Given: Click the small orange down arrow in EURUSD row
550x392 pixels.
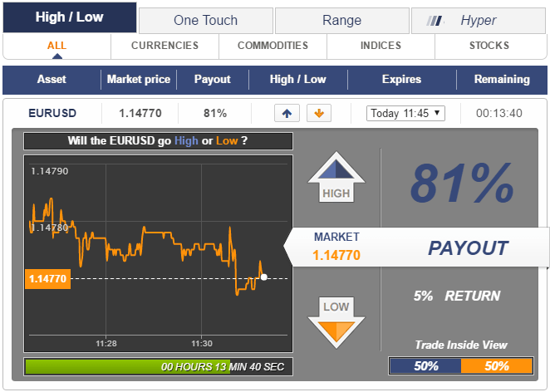Looking at the screenshot, I should [319, 113].
